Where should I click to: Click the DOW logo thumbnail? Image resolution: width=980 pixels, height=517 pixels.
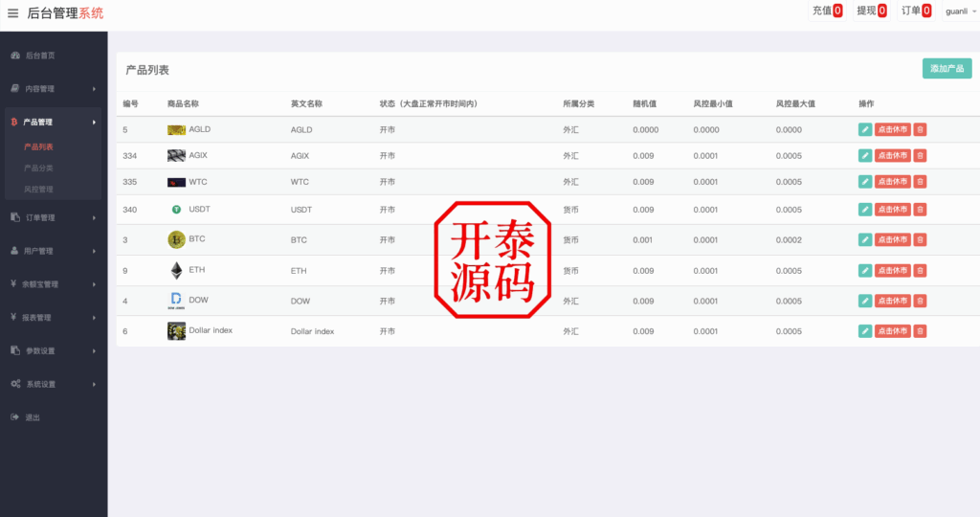[x=176, y=301]
